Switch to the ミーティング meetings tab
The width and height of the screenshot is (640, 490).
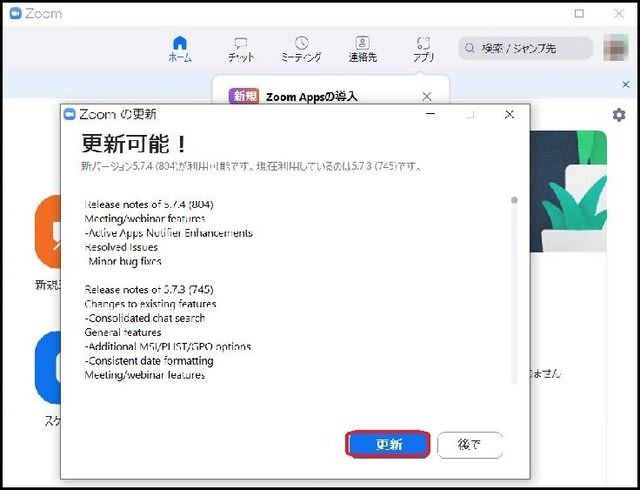(x=301, y=49)
